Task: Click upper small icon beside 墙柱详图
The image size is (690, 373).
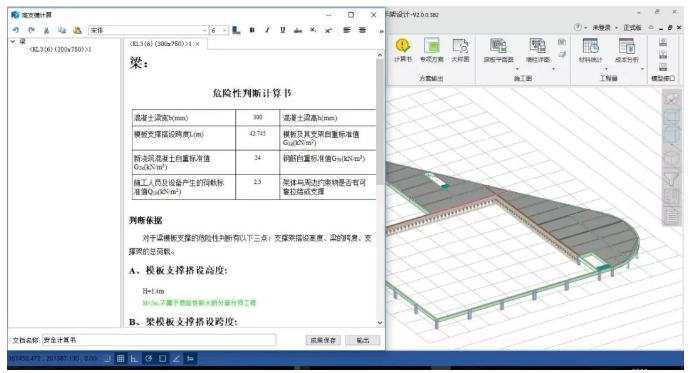Action: click(562, 42)
